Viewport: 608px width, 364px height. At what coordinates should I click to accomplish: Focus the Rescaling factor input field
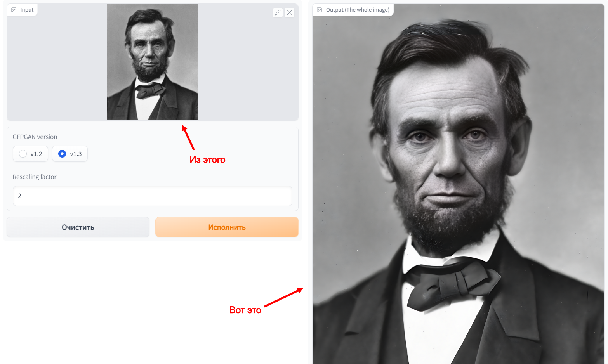153,196
